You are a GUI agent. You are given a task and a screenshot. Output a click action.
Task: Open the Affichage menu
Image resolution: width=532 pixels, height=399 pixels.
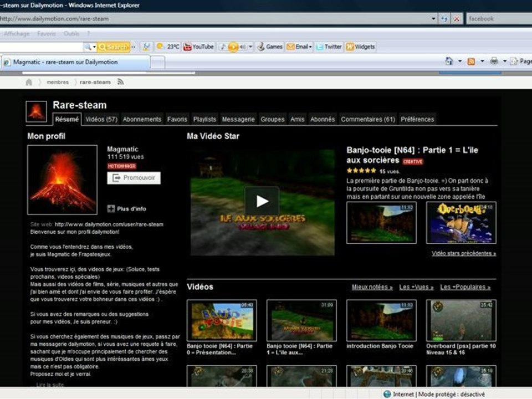click(x=17, y=34)
